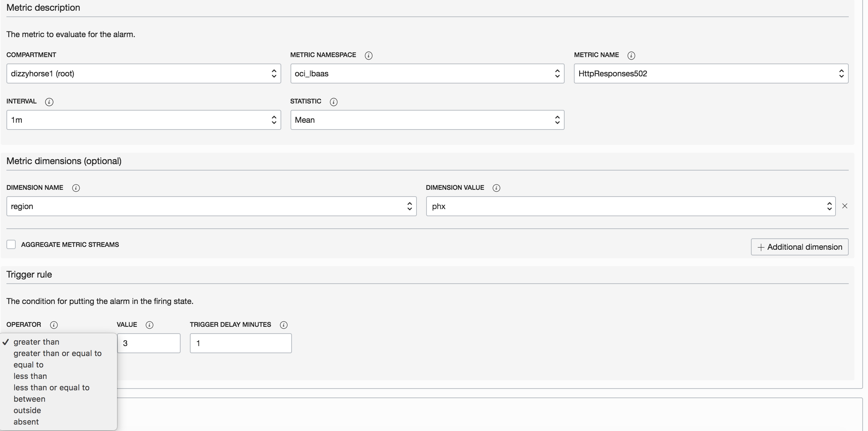Click the Metric Namespace info icon
The height and width of the screenshot is (431, 868).
(x=369, y=55)
